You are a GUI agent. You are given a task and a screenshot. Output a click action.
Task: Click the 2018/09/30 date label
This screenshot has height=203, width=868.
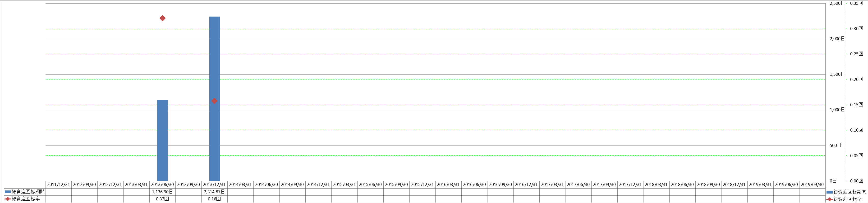pos(708,185)
